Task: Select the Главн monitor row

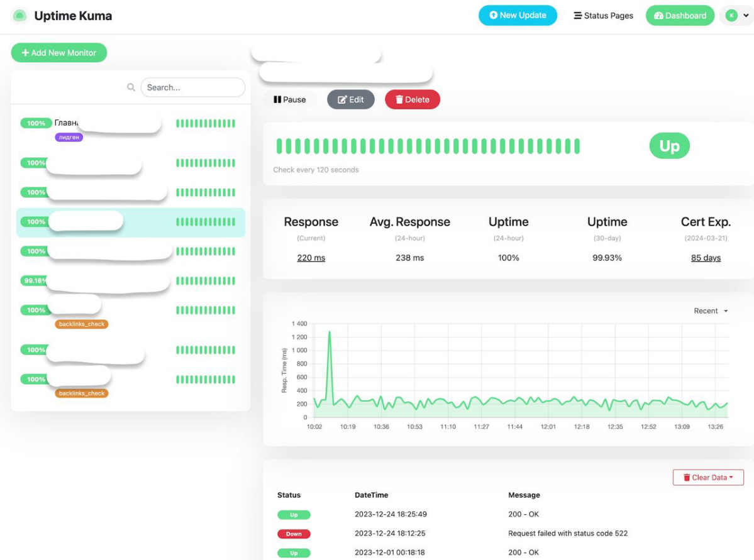Action: pos(130,129)
